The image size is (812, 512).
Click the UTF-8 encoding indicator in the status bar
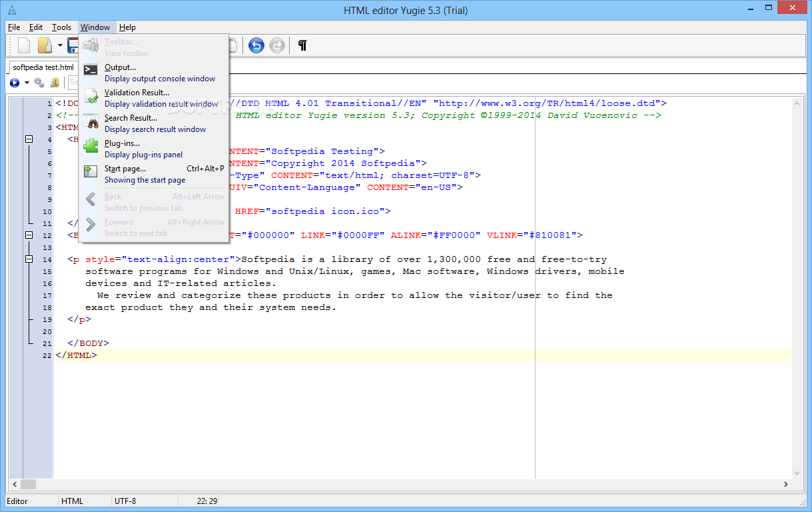[125, 501]
